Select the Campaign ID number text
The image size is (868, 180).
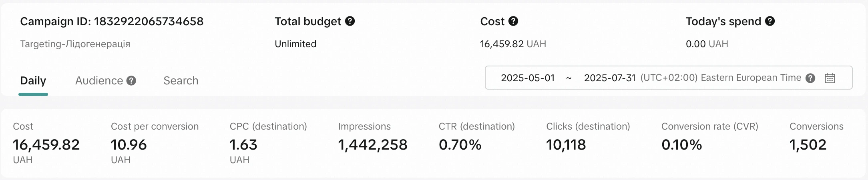(x=149, y=21)
